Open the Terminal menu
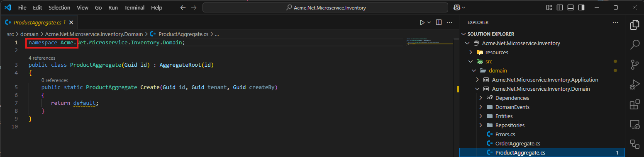 [x=134, y=7]
